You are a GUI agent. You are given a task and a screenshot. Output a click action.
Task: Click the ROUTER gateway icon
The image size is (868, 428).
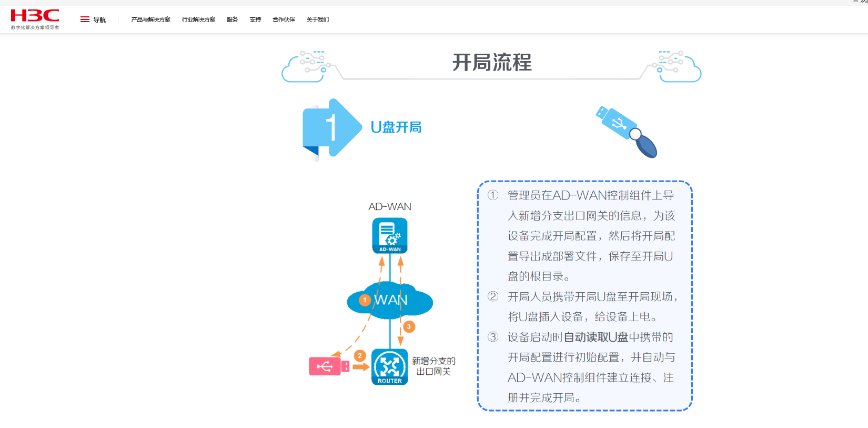point(390,367)
